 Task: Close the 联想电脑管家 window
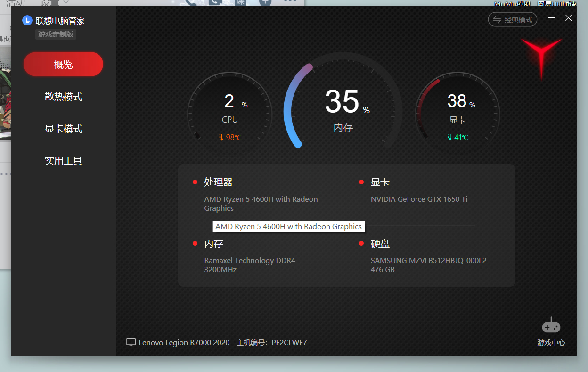point(569,18)
